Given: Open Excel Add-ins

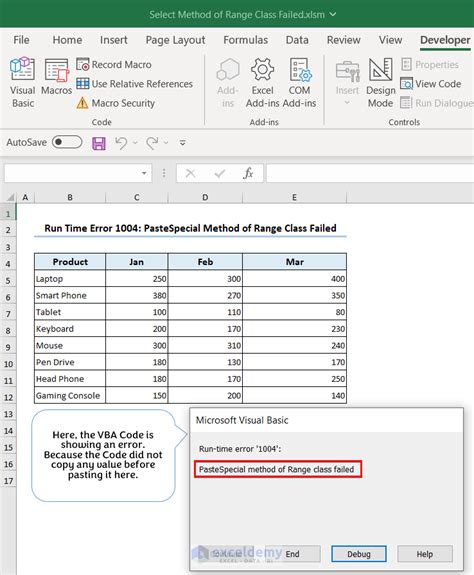Looking at the screenshot, I should coord(262,83).
